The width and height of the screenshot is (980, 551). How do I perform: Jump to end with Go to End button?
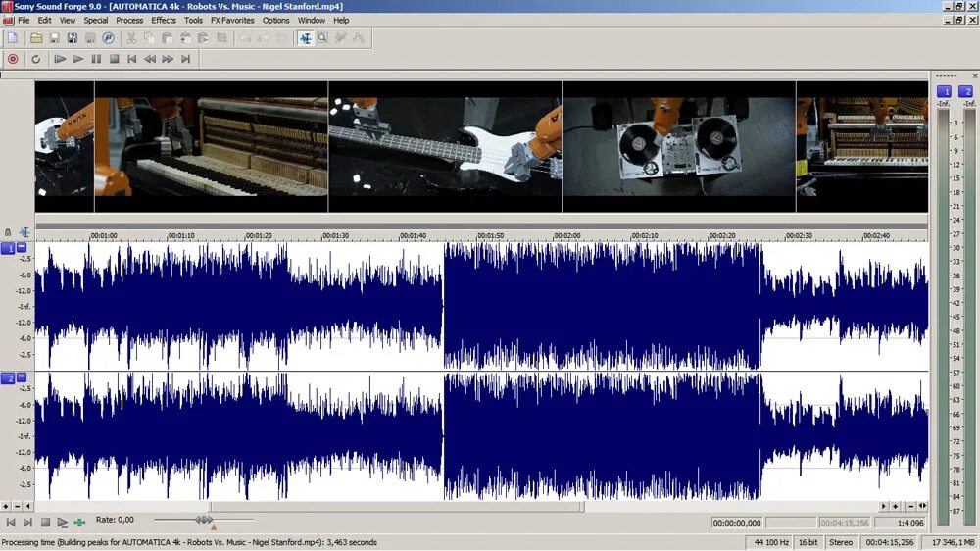pos(185,59)
